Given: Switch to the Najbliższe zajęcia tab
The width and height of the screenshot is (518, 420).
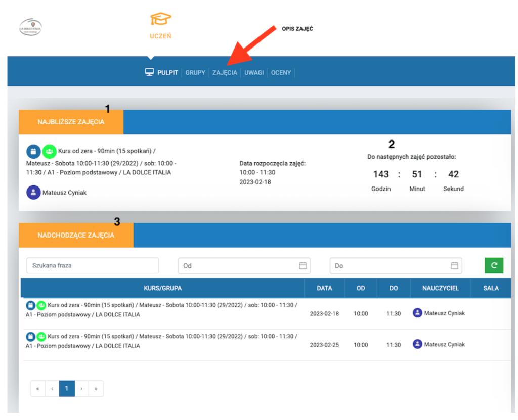Looking at the screenshot, I should tap(71, 122).
